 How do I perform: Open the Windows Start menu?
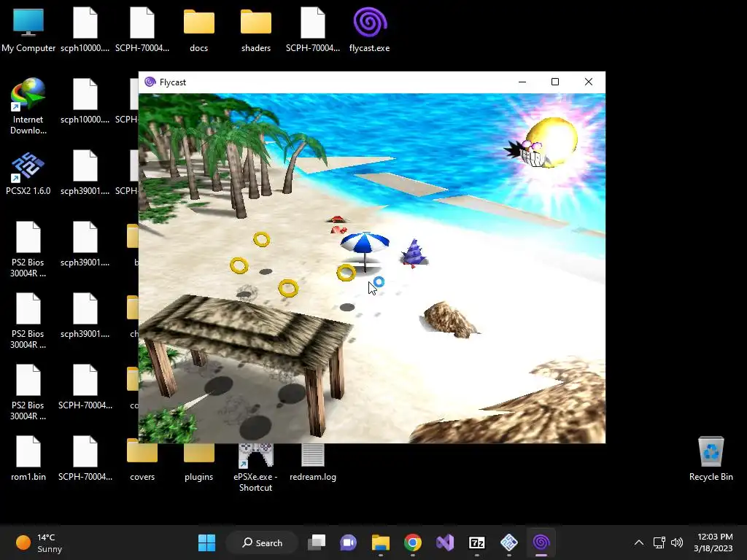[x=206, y=542]
